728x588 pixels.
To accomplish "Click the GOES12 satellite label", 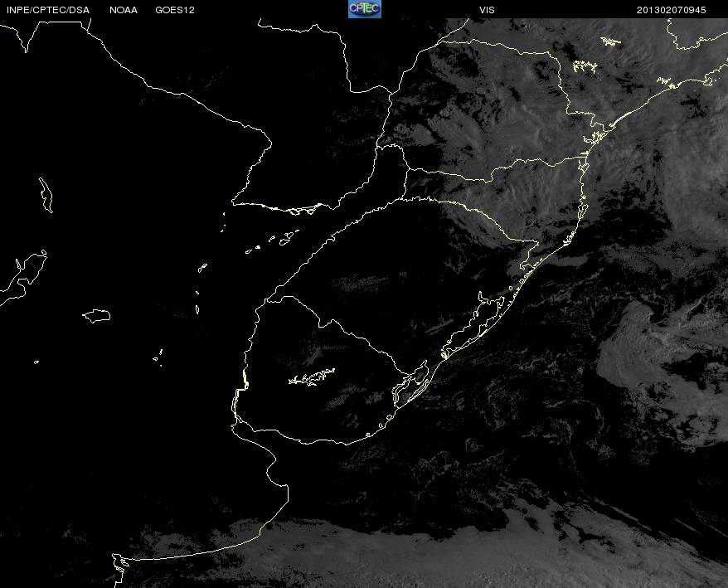I will pyautogui.click(x=175, y=10).
